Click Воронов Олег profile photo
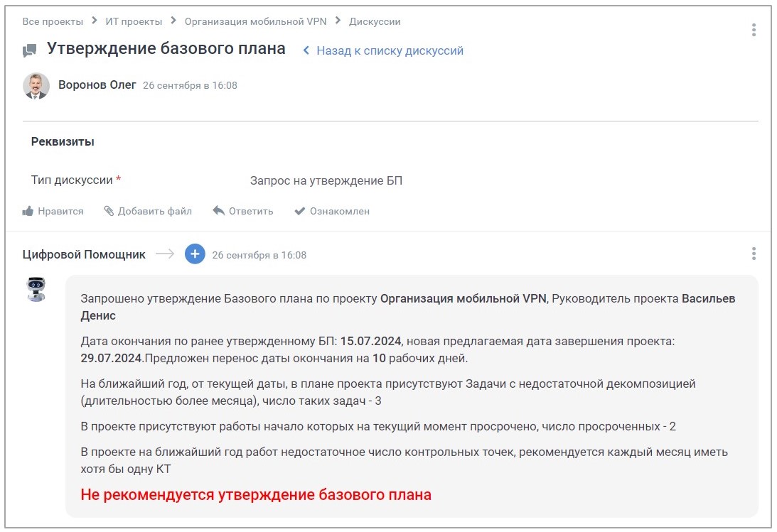Image resolution: width=777 pixels, height=532 pixels. [x=36, y=85]
